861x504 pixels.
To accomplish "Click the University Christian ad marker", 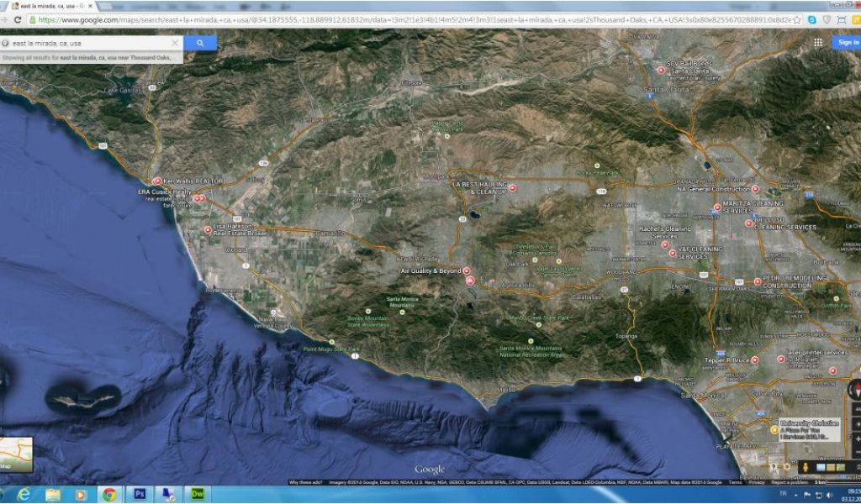I will (x=774, y=430).
